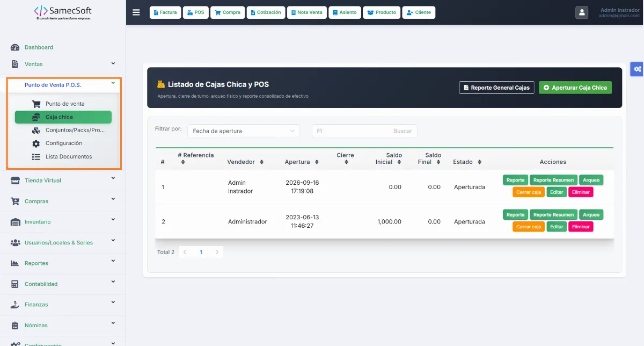The height and width of the screenshot is (346, 644).
Task: Go to previous pagination page arrow
Action: [x=185, y=252]
